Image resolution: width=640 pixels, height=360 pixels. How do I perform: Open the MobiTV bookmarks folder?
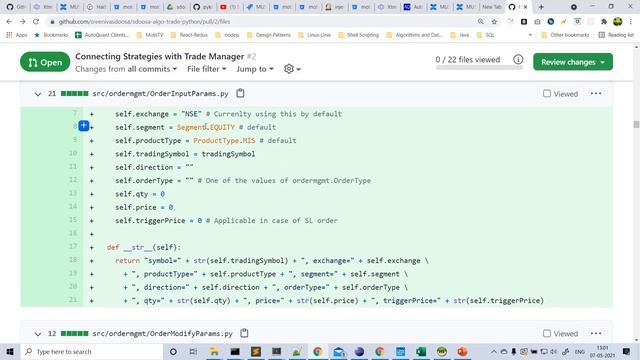point(150,35)
